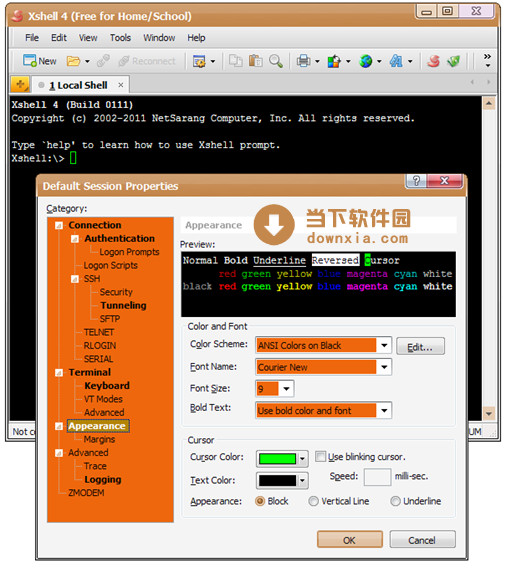Open the toolbar overflow chevron
This screenshot has height=568, width=506.
[488, 60]
